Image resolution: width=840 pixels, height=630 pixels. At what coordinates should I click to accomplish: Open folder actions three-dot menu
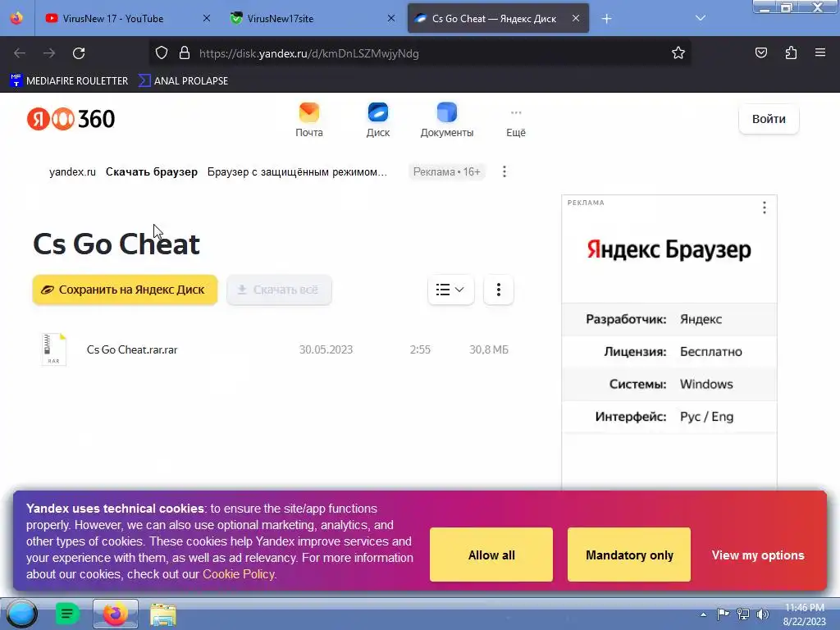(498, 290)
